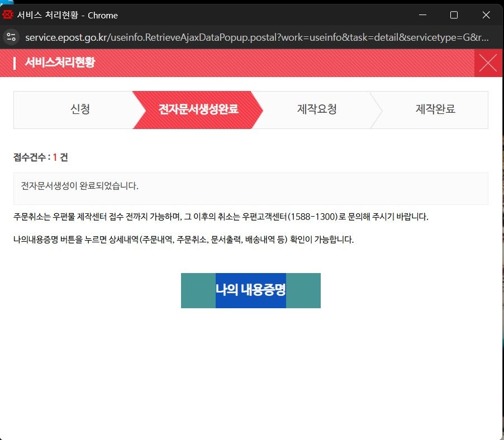This screenshot has height=440, width=504.
Task: Go to the 제작완료 step
Action: tap(435, 109)
